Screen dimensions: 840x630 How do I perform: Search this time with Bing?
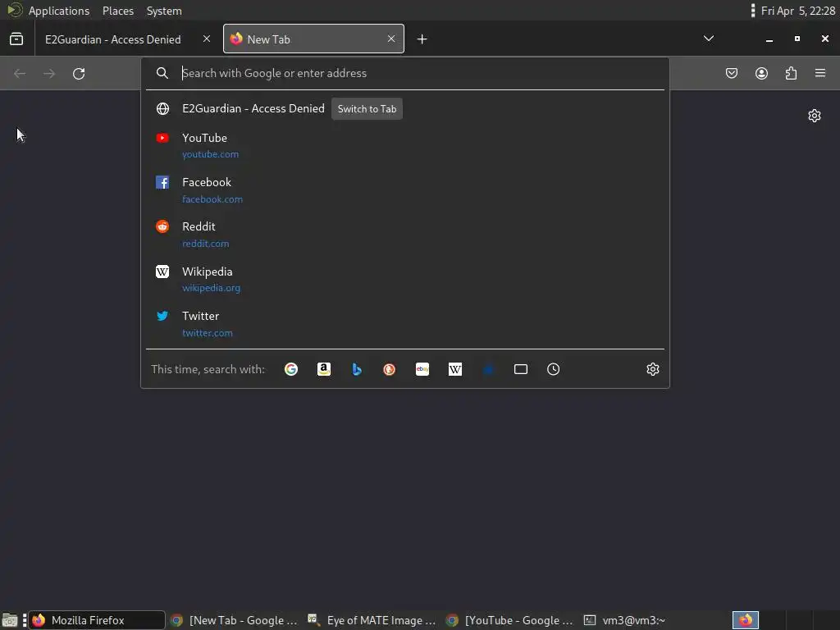pyautogui.click(x=357, y=369)
